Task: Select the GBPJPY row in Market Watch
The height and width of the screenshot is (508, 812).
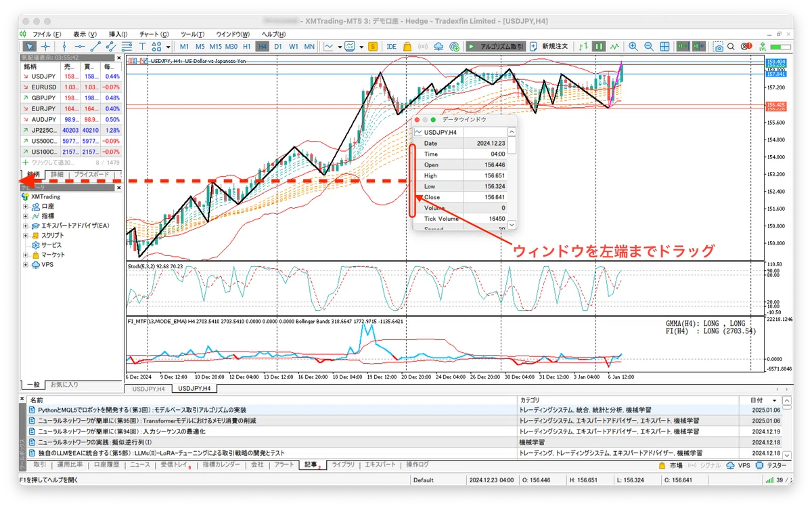Action: 71,98
